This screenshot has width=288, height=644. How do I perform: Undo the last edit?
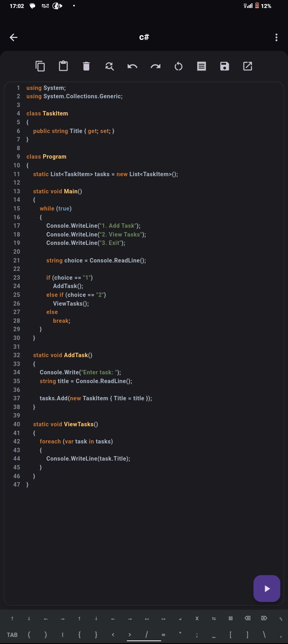coord(132,66)
